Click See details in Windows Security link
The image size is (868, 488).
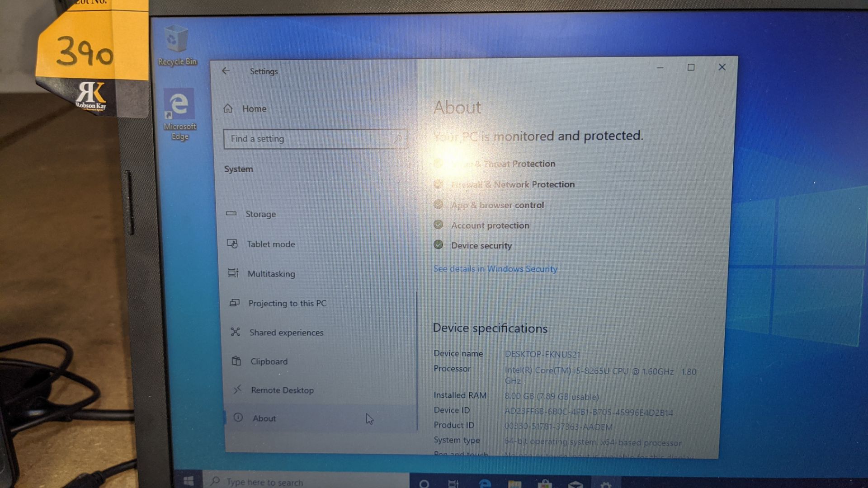[495, 269]
